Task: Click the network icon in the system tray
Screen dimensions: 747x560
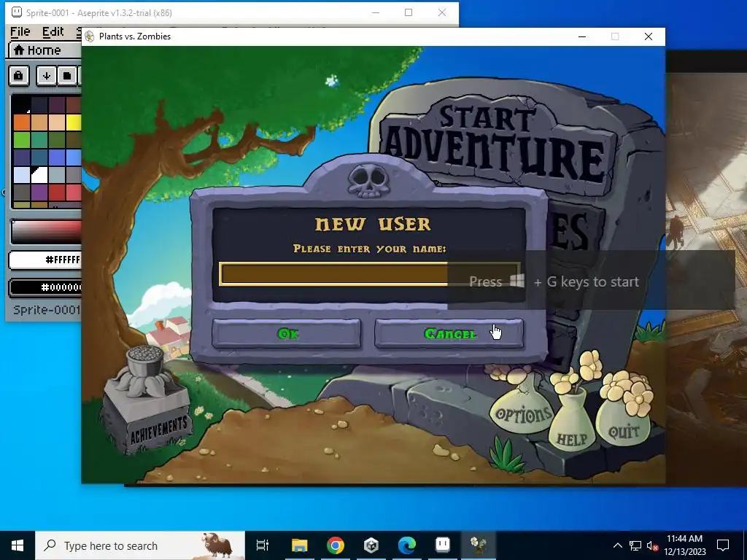Action: click(x=635, y=545)
